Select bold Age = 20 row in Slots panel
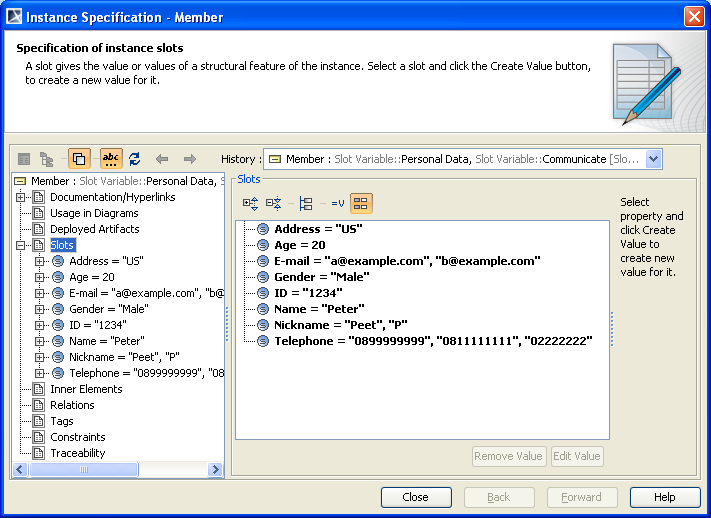711x518 pixels. click(300, 245)
